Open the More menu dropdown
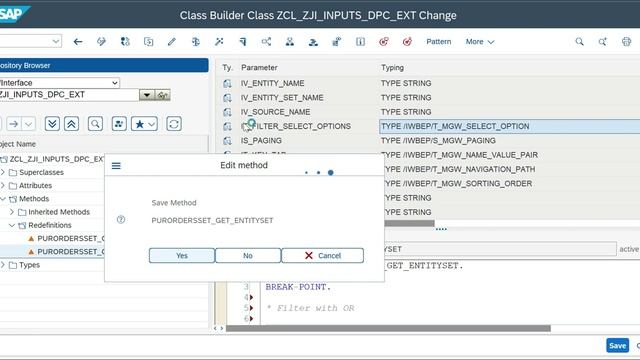 (480, 42)
